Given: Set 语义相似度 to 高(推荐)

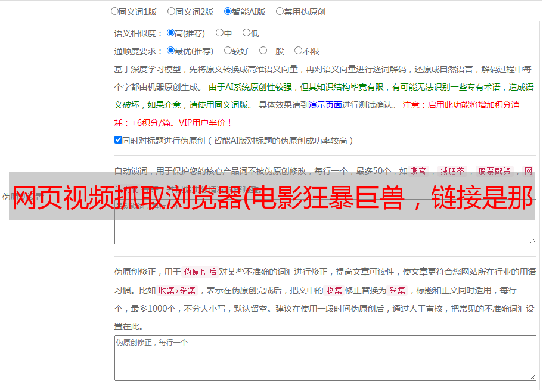Looking at the screenshot, I should pyautogui.click(x=170, y=33).
